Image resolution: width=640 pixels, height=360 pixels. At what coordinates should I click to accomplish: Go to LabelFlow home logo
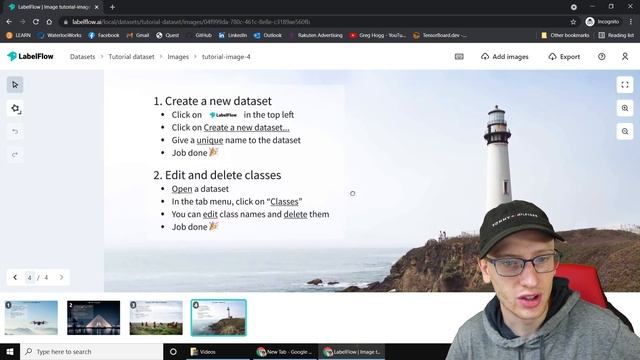tap(30, 56)
